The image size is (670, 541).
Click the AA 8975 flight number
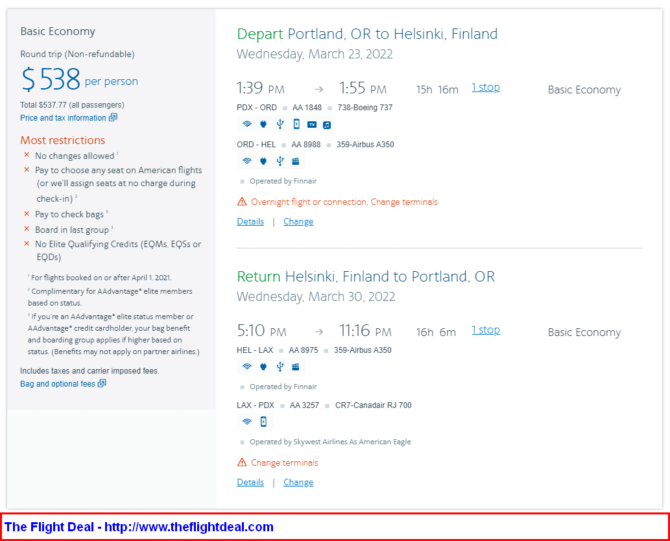[x=303, y=350]
